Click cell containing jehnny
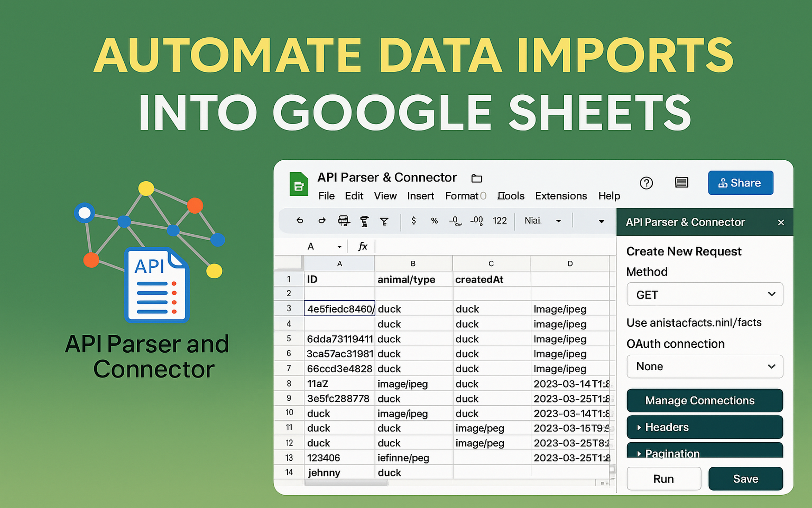Viewport: 812px width, 508px height. click(x=339, y=472)
